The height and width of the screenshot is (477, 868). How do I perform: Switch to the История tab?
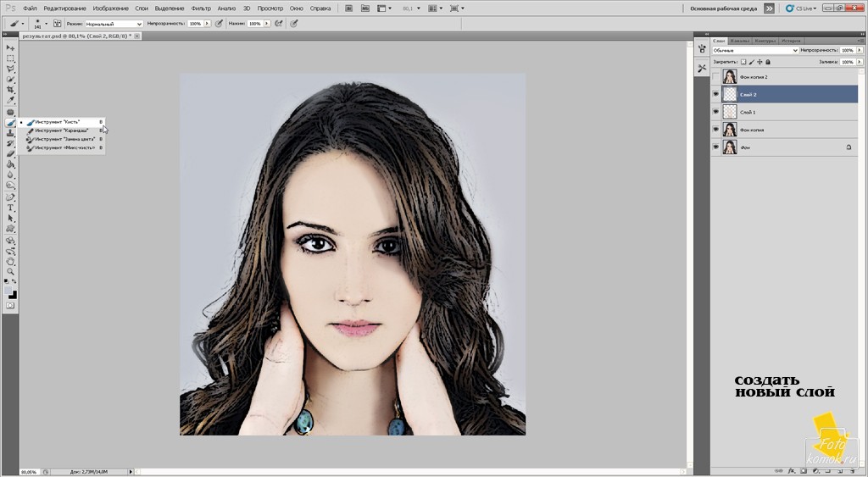(791, 41)
